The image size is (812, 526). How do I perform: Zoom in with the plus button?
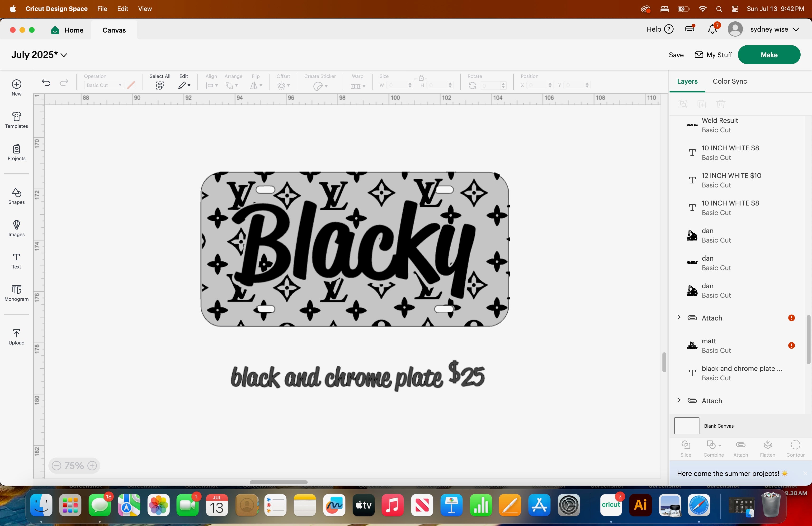point(92,466)
